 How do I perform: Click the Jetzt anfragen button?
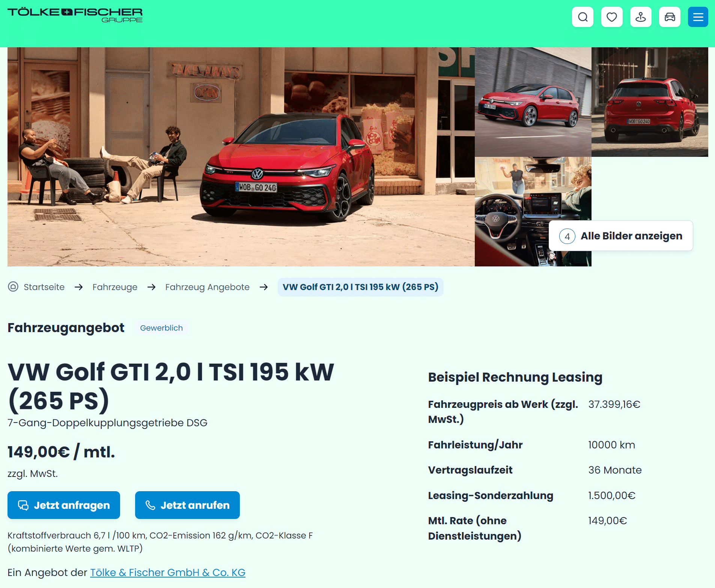(x=64, y=505)
